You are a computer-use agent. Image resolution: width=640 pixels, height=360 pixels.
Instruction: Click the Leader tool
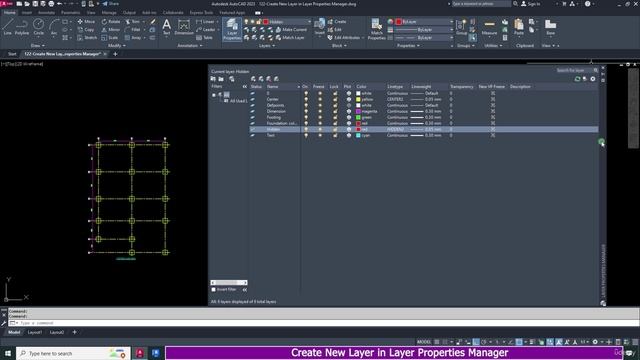tap(206, 29)
